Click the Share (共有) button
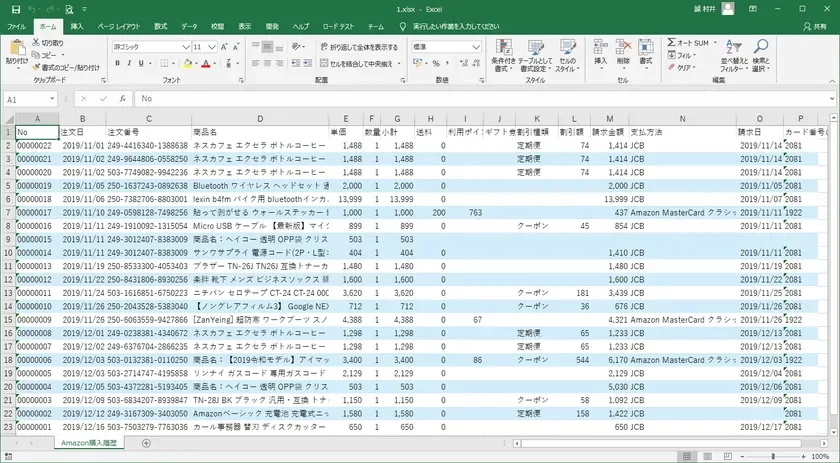 [x=815, y=26]
